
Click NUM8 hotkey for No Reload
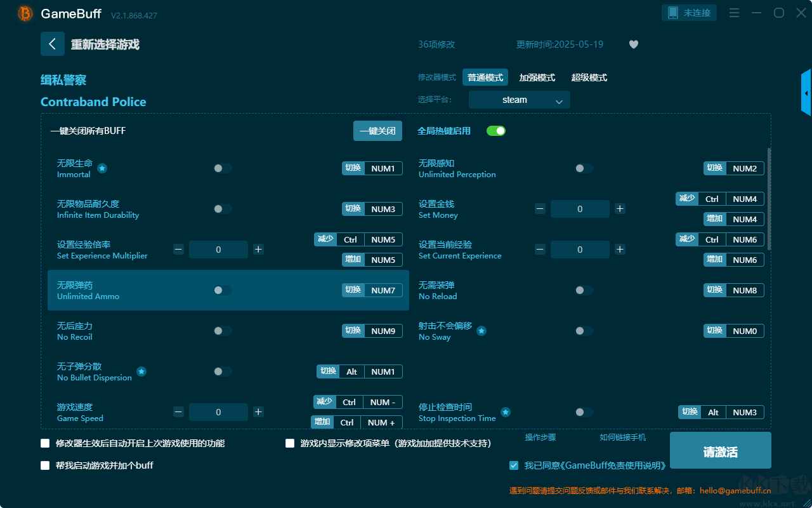point(734,290)
